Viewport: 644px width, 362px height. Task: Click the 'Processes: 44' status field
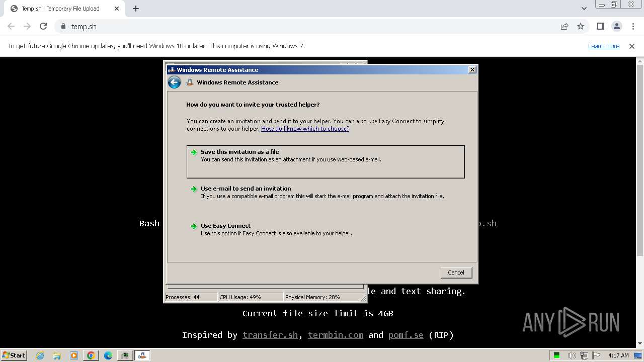191,297
